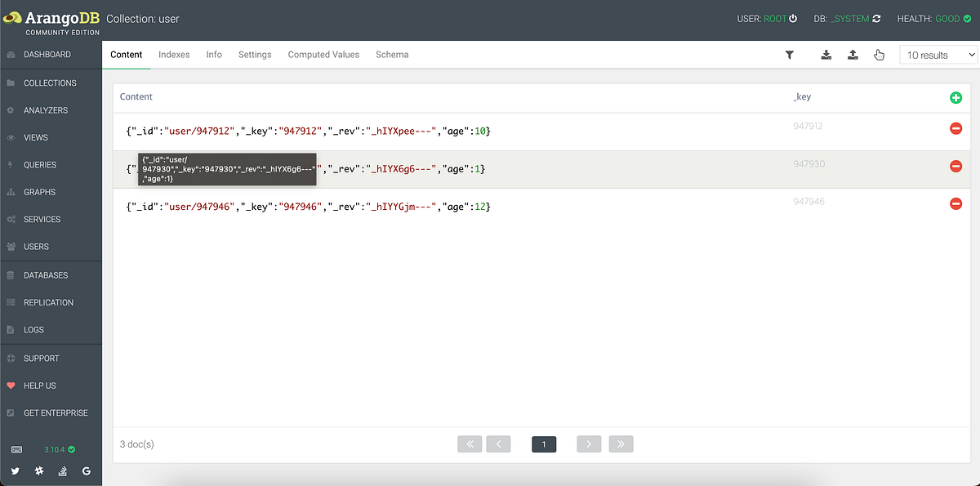Select the hand selection mode icon

[879, 55]
